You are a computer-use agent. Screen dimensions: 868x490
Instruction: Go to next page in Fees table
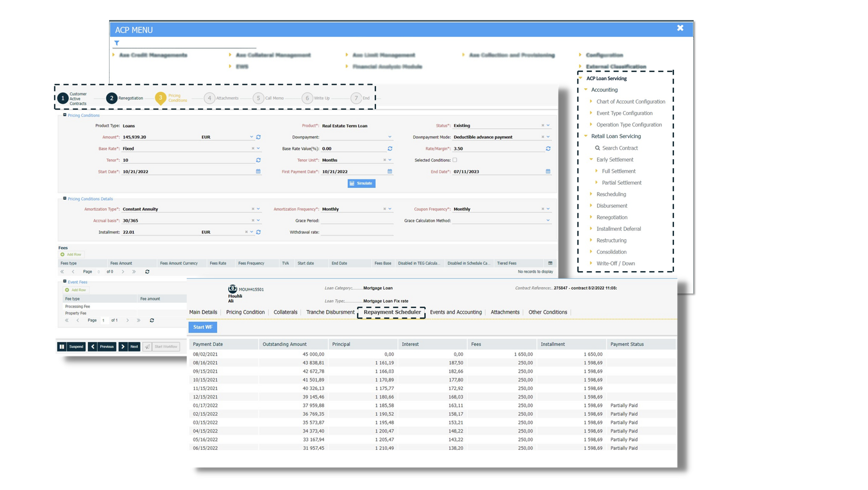click(123, 272)
